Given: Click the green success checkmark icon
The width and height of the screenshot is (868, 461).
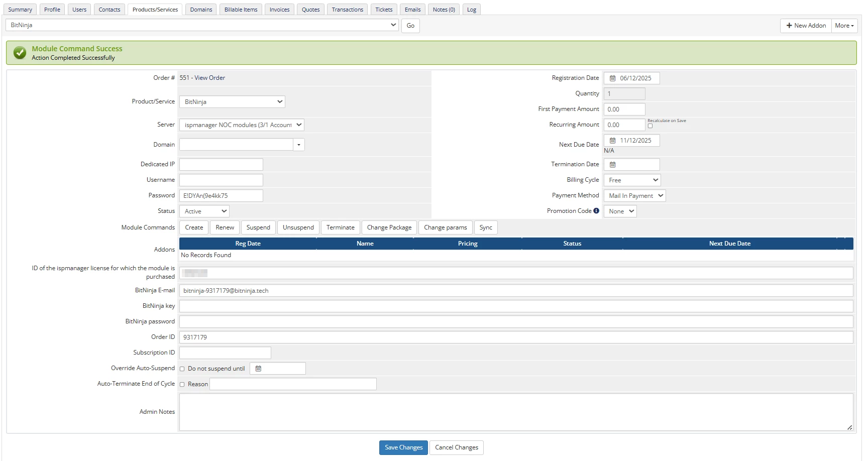Looking at the screenshot, I should point(20,53).
